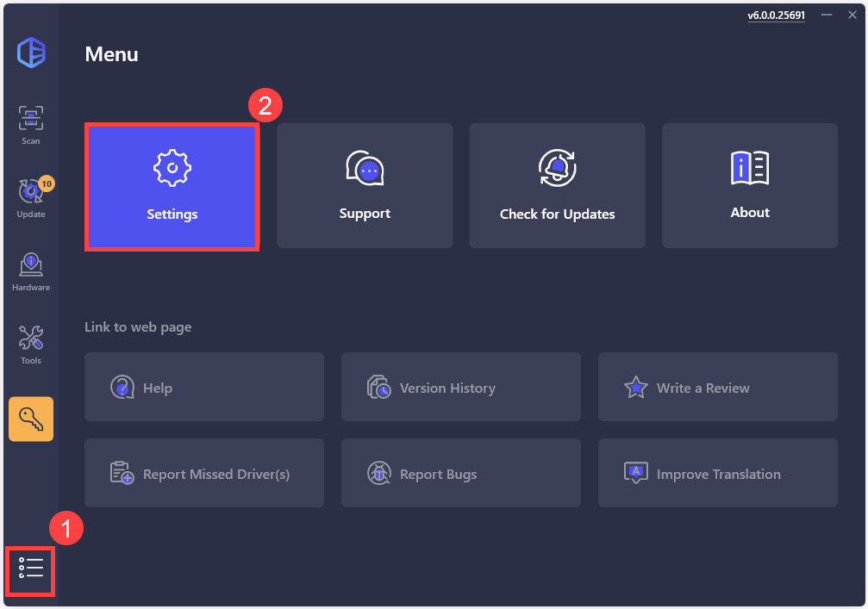Screen dimensions: 868x609
Task: Click the Write a Review link
Action: pyautogui.click(x=717, y=388)
